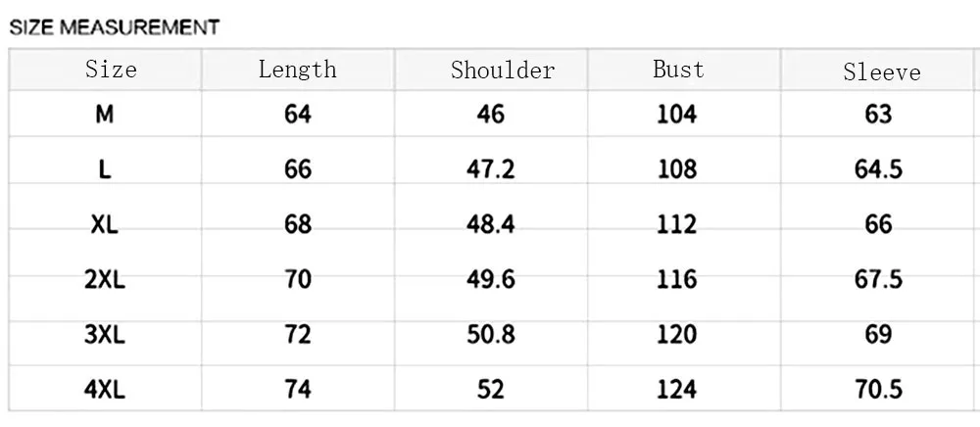Click the shoulder value 47.2
This screenshot has height=427, width=980.
tap(491, 169)
